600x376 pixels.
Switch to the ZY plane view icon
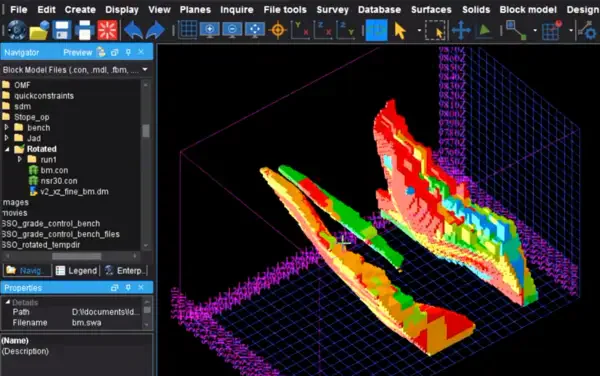pyautogui.click(x=346, y=30)
